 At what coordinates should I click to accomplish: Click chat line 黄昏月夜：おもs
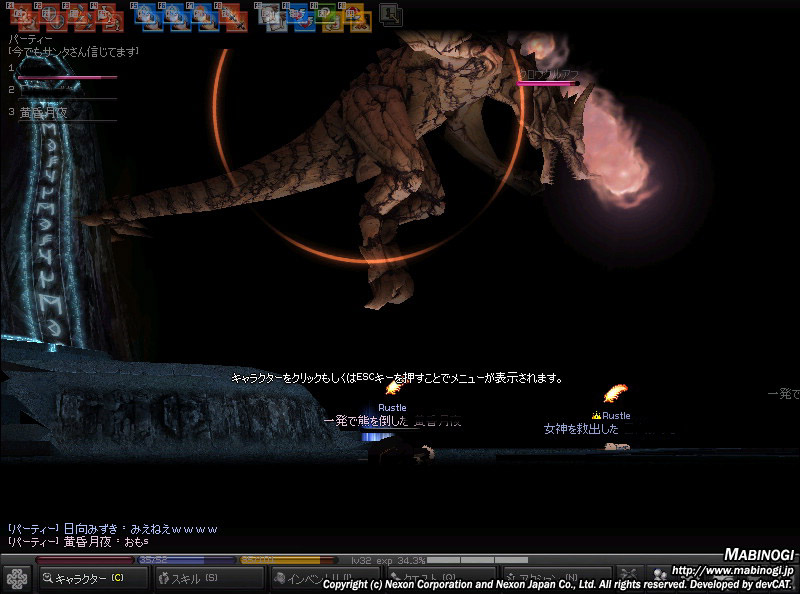78,541
